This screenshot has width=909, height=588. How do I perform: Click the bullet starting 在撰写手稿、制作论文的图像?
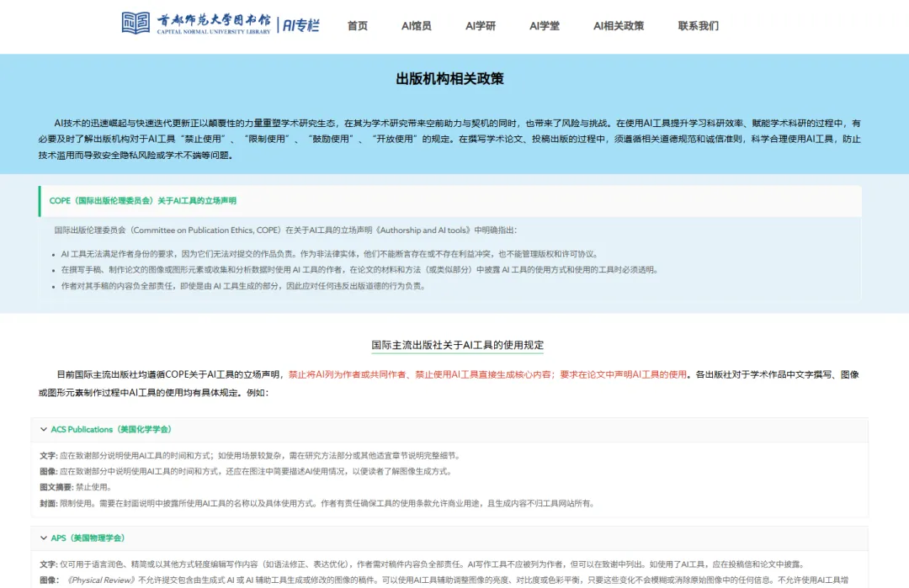359,270
